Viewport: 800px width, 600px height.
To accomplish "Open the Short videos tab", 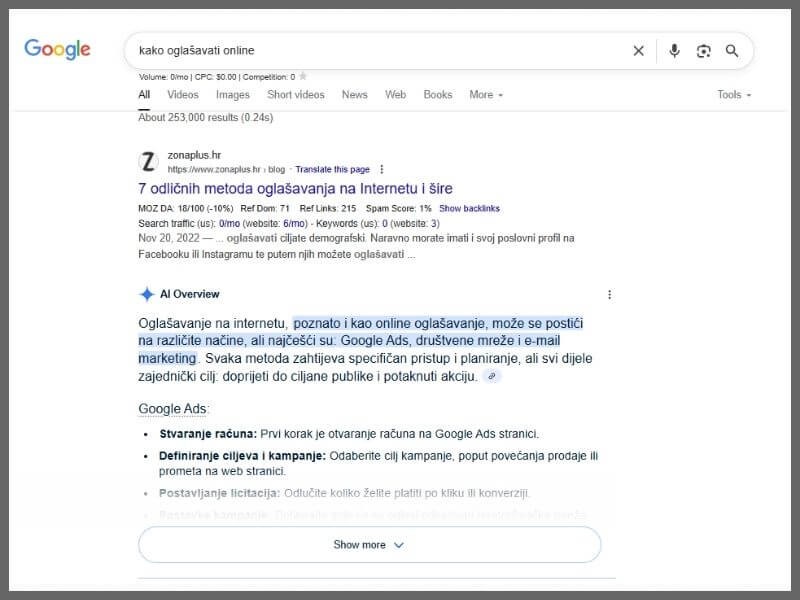I will 295,95.
